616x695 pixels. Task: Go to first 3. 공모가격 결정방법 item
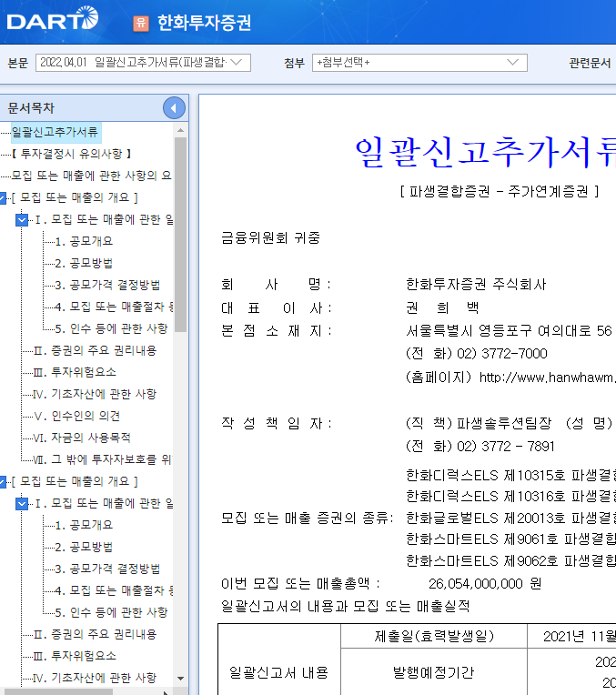pos(107,285)
